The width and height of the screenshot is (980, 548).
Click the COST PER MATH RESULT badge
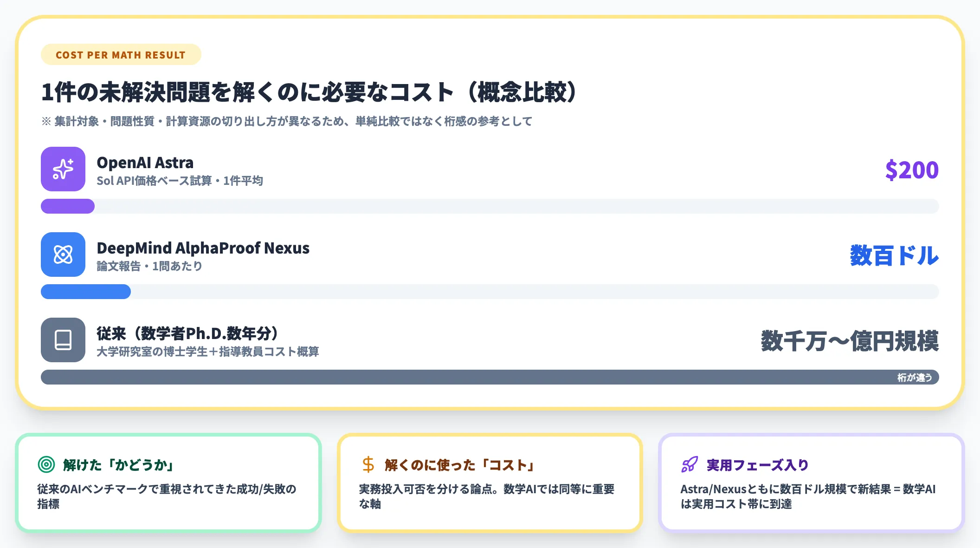click(121, 55)
